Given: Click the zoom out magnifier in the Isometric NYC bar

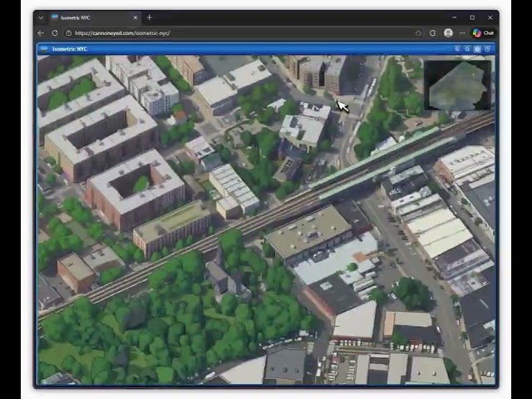Looking at the screenshot, I should (x=467, y=49).
